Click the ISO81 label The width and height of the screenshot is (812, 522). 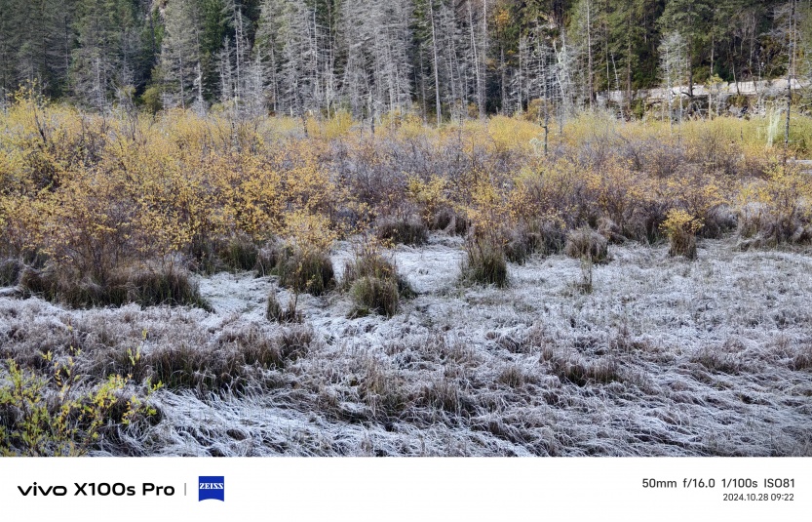(x=779, y=483)
